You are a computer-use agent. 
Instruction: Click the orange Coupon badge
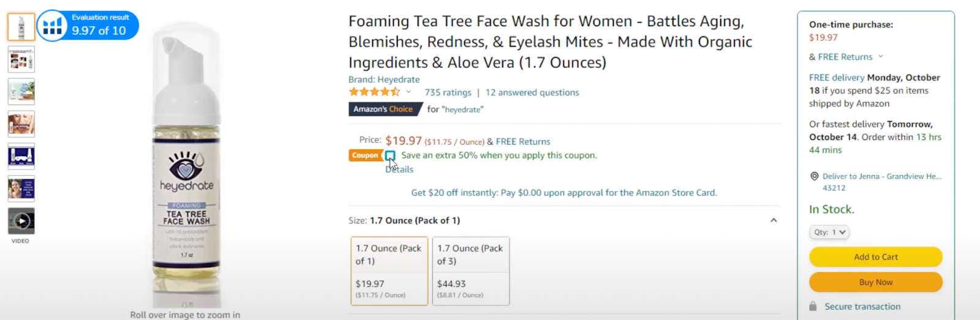(x=365, y=155)
